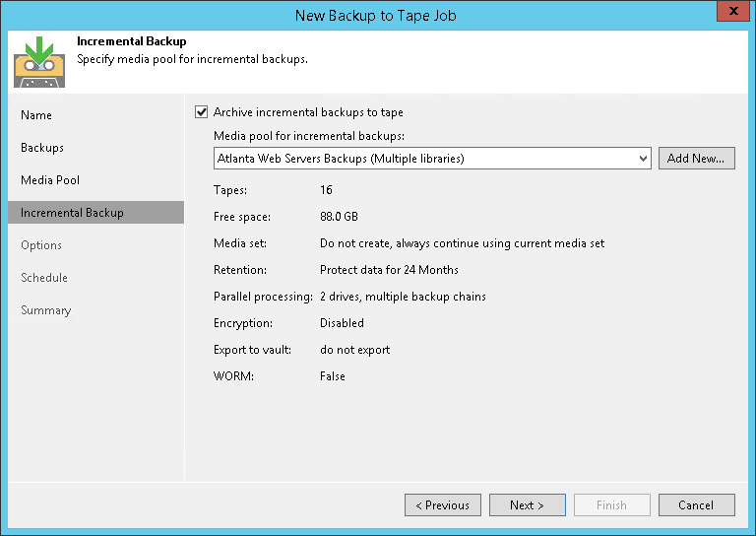Uncheck Archive incremental backups to tape
Image resolution: width=756 pixels, height=536 pixels.
point(203,112)
